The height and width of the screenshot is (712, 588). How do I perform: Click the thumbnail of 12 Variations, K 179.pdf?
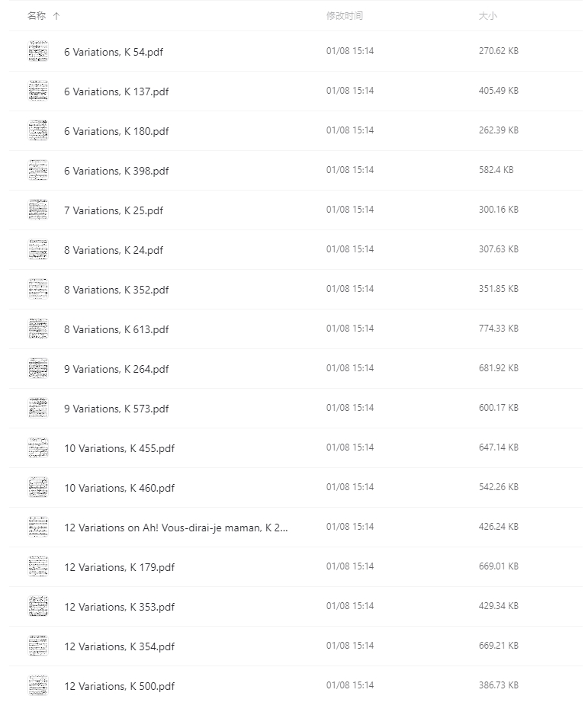point(37,566)
